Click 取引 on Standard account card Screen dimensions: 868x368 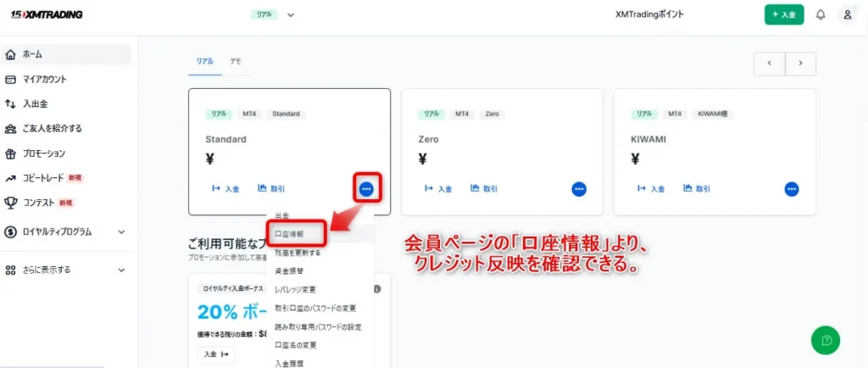(271, 189)
